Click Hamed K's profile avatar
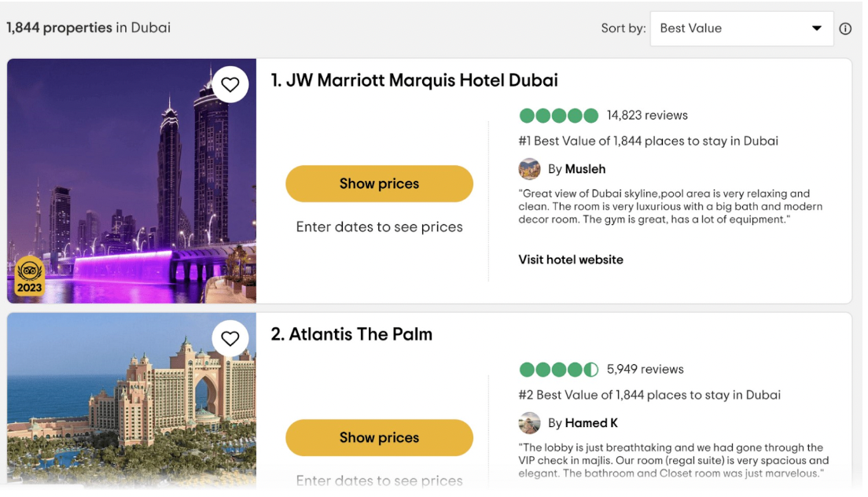Screen dimensions: 868x497 tap(530, 422)
